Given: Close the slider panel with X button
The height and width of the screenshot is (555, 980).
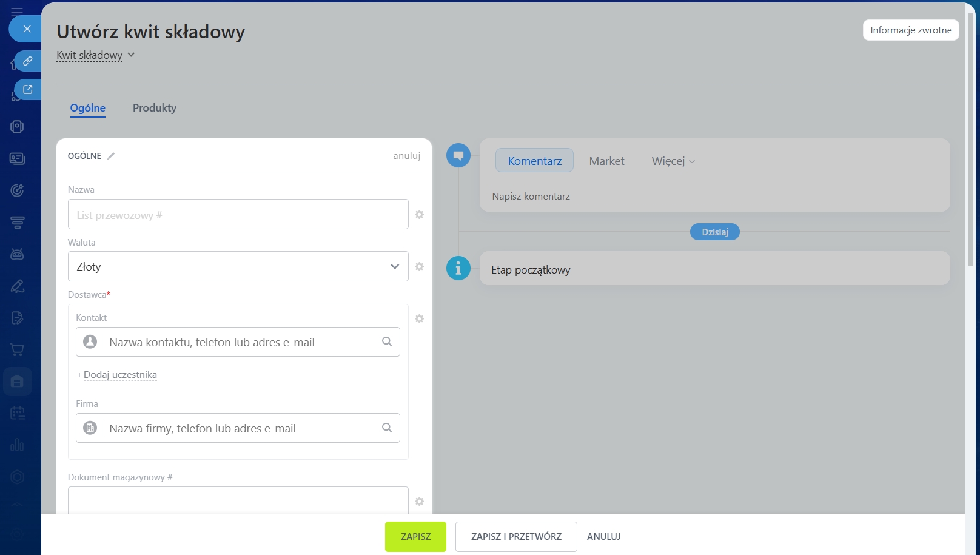Looking at the screenshot, I should click(x=27, y=29).
